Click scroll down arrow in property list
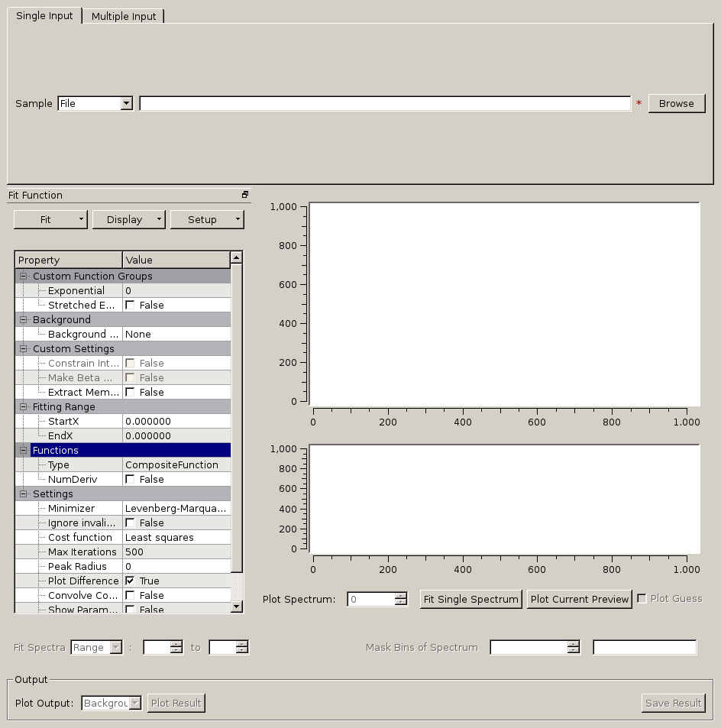 pyautogui.click(x=236, y=607)
